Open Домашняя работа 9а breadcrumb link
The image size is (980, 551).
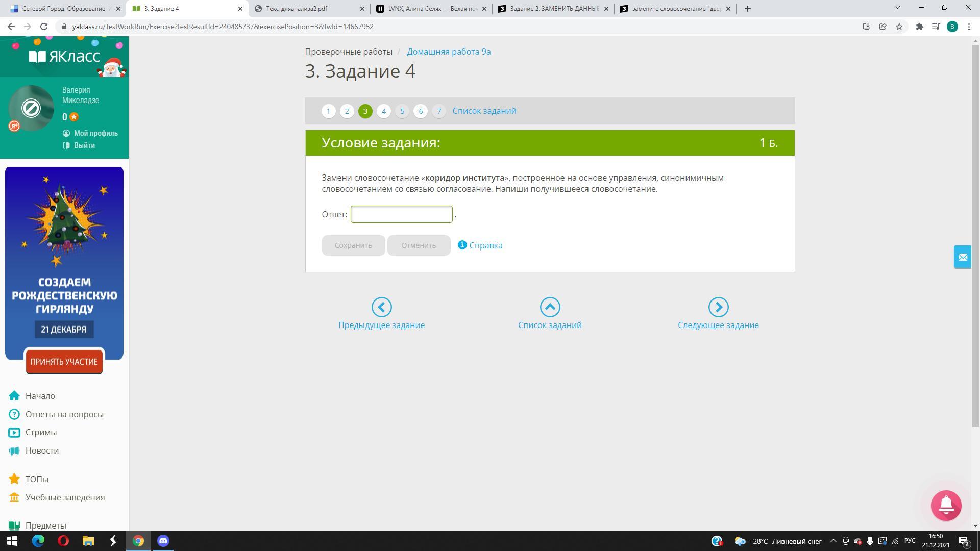point(448,52)
